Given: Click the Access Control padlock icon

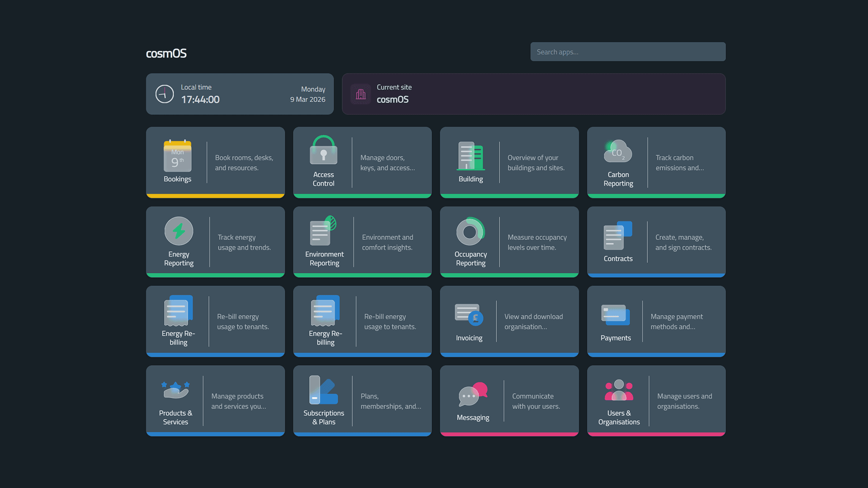Looking at the screenshot, I should click(324, 150).
